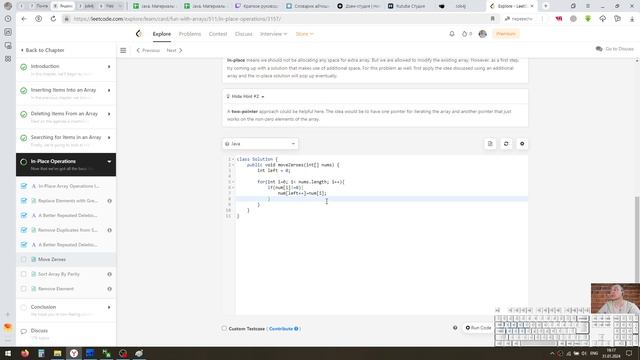
Task: Switch to the Explore - LeetCode browser tab
Action: pyautogui.click(x=513, y=6)
